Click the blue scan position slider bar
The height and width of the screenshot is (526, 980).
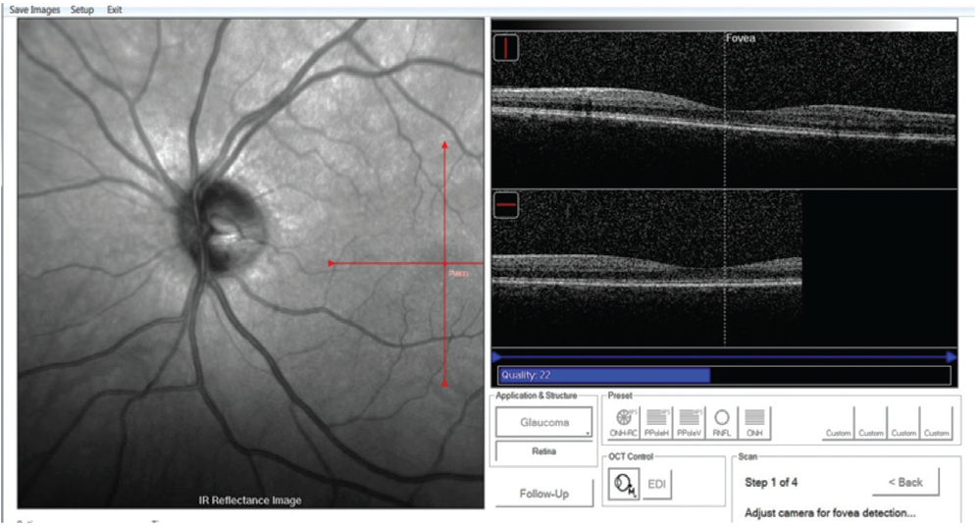(x=724, y=357)
